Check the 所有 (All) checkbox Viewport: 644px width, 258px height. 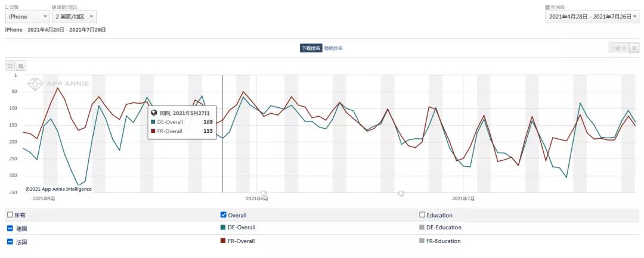[10, 215]
